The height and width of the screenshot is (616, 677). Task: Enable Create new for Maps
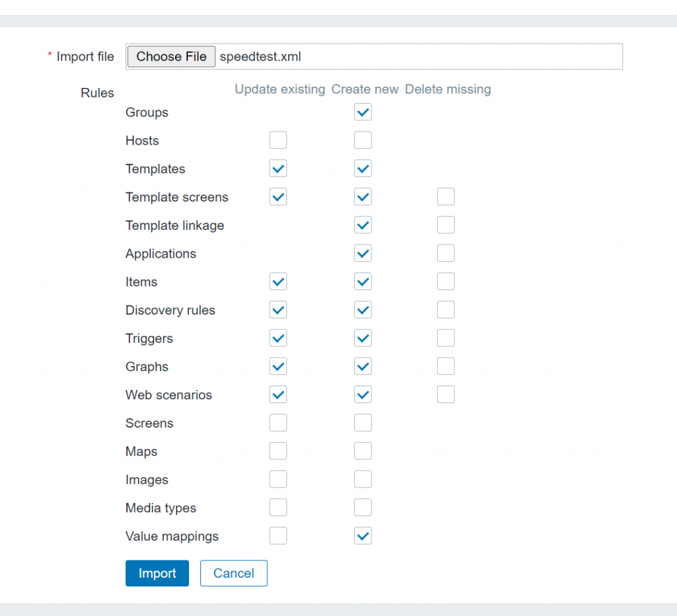click(362, 451)
